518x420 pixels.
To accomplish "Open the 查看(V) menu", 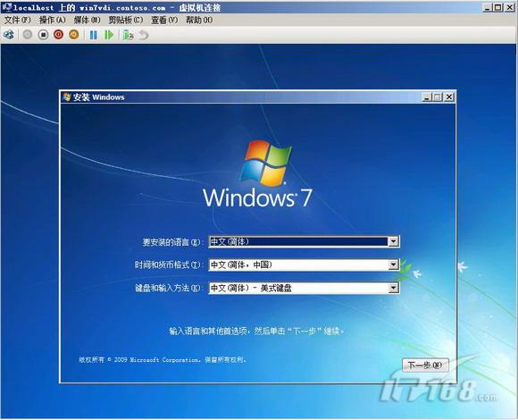I will (164, 20).
